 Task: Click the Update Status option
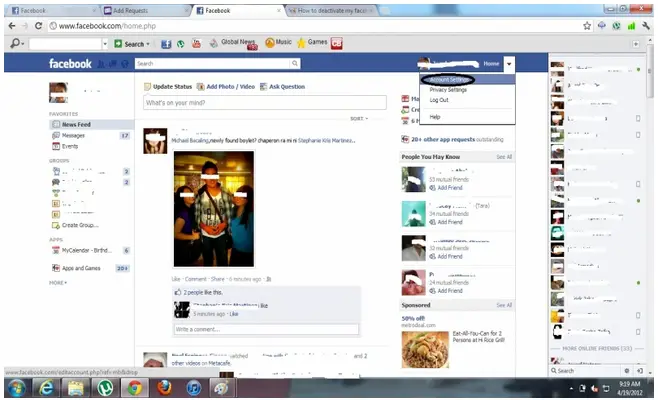click(168, 87)
